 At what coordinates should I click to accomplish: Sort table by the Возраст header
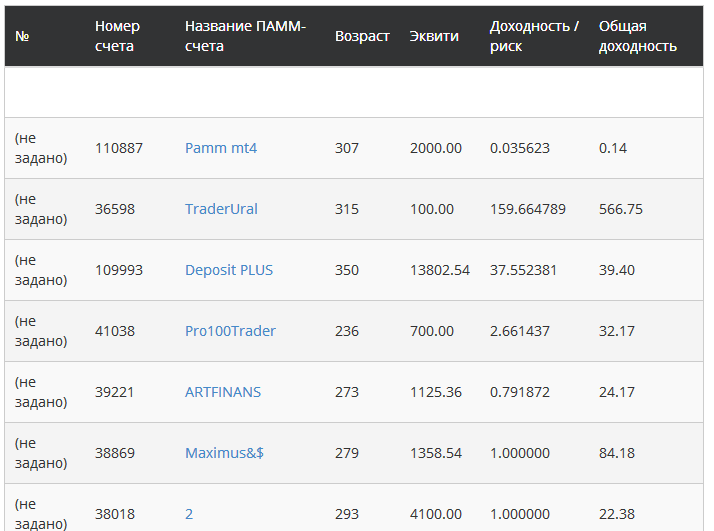pyautogui.click(x=362, y=36)
